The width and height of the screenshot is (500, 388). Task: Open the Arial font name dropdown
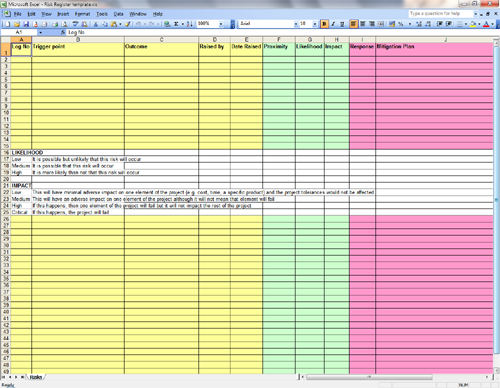point(295,24)
